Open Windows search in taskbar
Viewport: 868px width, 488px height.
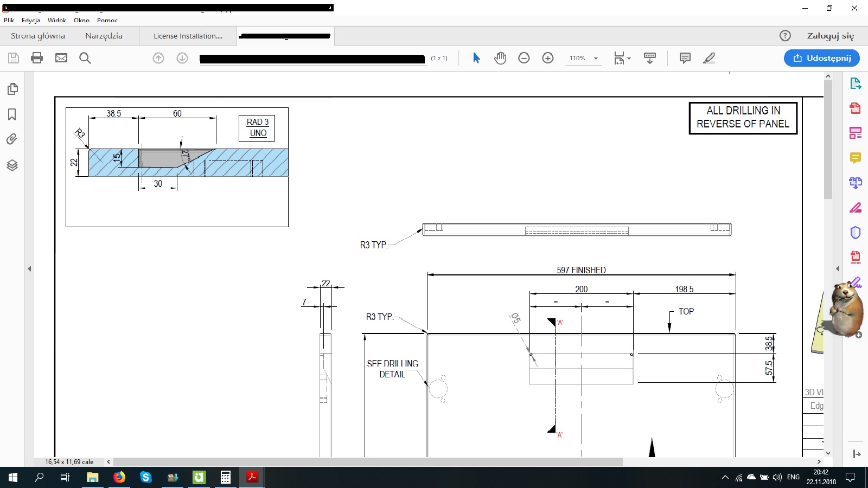39,477
